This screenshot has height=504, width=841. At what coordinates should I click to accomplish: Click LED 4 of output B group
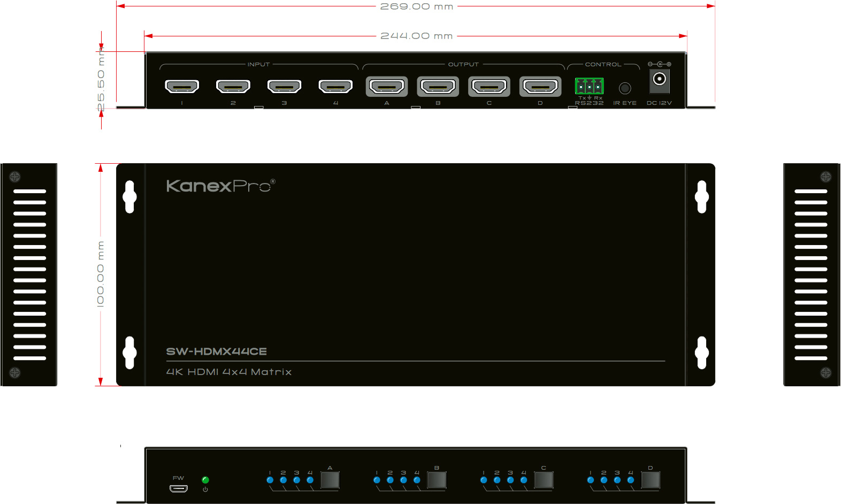pyautogui.click(x=417, y=480)
